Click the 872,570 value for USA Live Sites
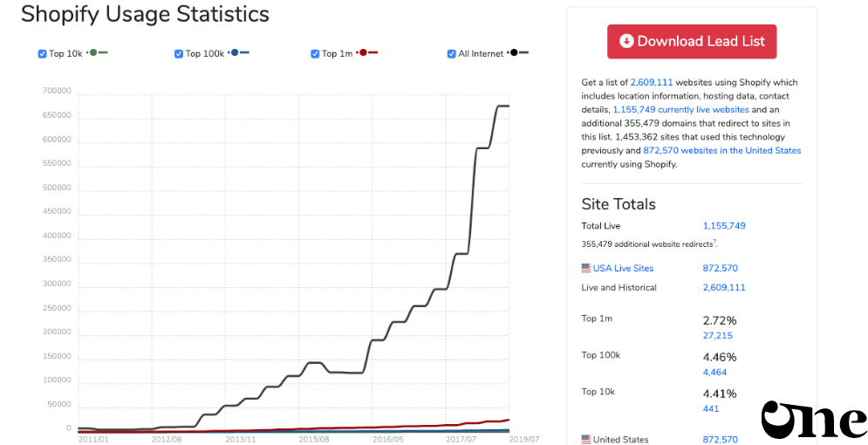The image size is (868, 445). (721, 269)
